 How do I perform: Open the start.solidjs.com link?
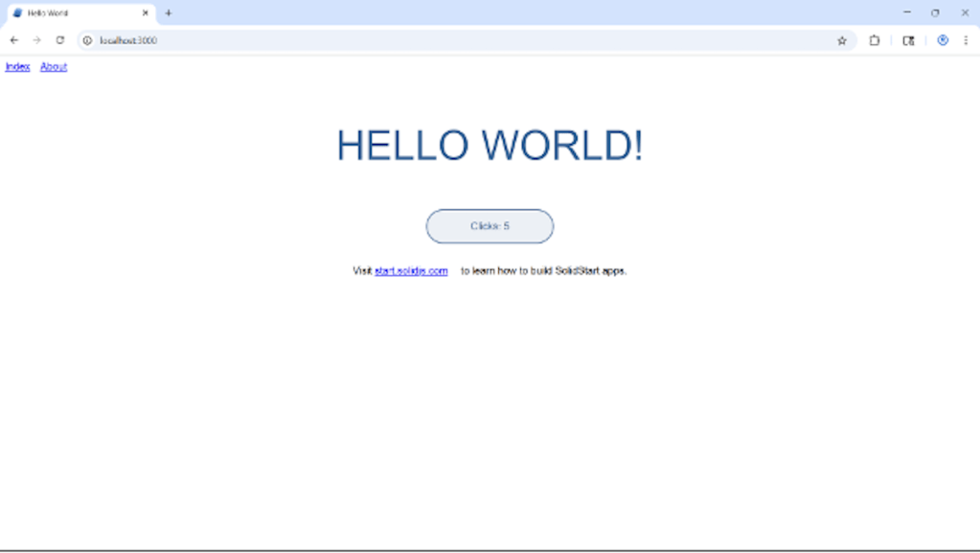pyautogui.click(x=410, y=270)
